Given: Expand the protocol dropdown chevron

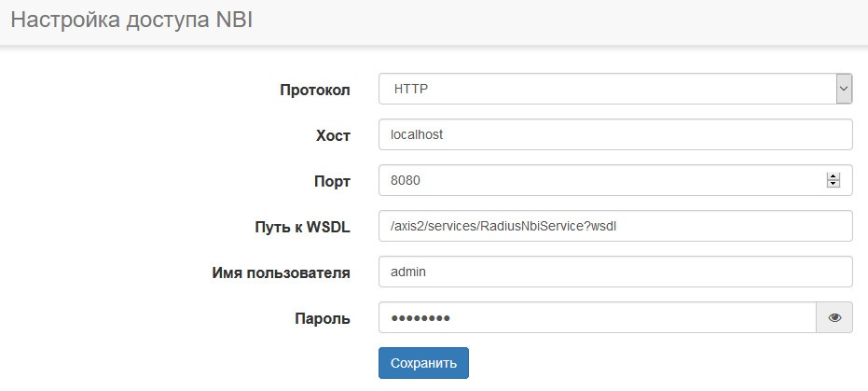Looking at the screenshot, I should click(844, 90).
